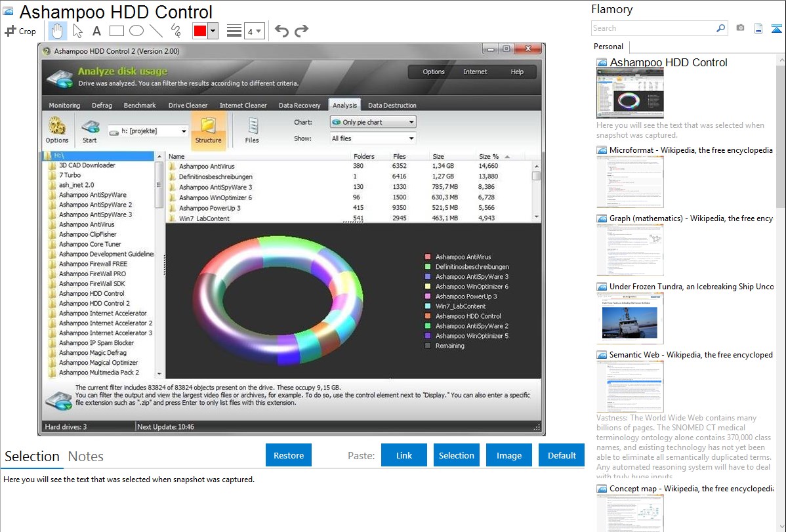786x532 pixels.
Task: Open the Options menu in the header
Action: coord(434,72)
